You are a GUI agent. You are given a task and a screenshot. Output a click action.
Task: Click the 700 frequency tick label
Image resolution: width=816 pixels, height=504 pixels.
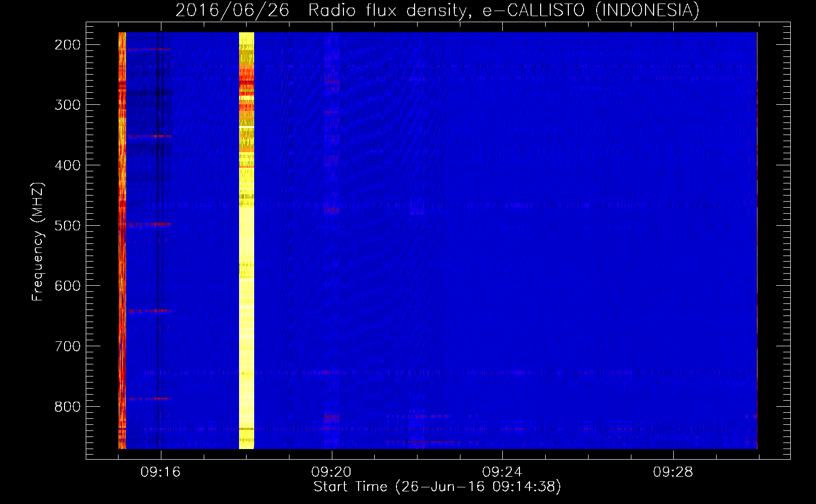click(x=68, y=346)
